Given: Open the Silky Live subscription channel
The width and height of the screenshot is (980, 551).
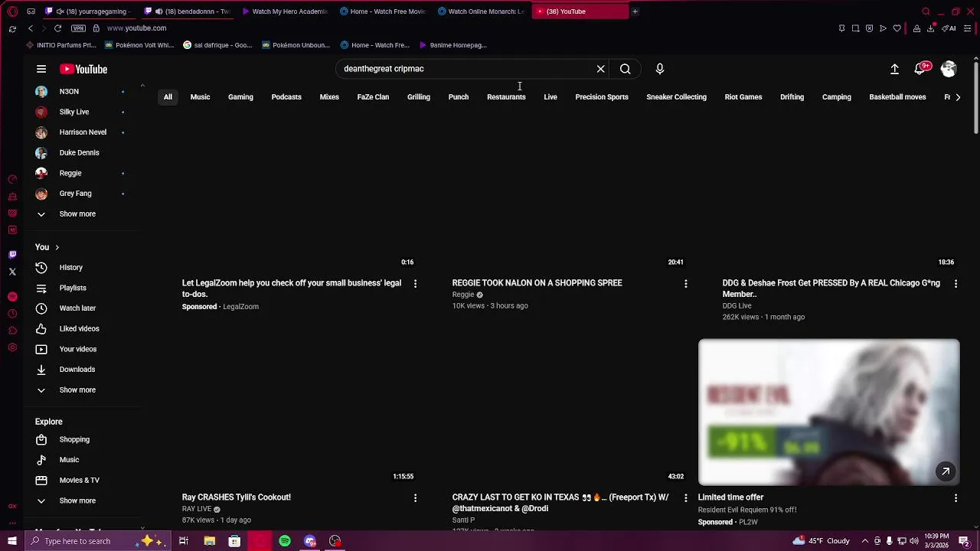Looking at the screenshot, I should 80,112.
